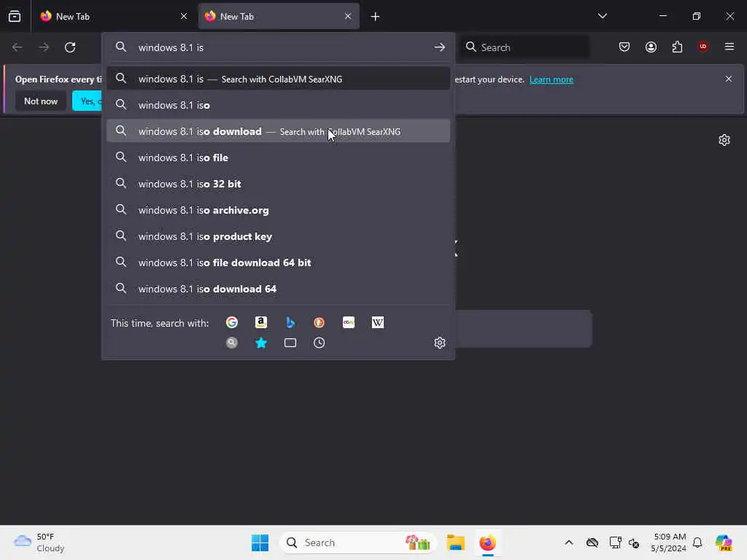Open clock and date 5:09 AM

[669, 542]
